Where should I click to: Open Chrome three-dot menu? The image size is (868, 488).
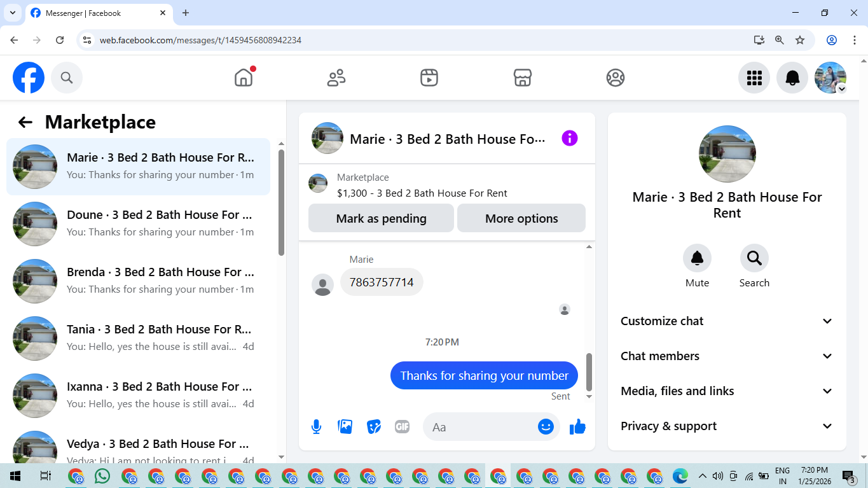pos(854,40)
